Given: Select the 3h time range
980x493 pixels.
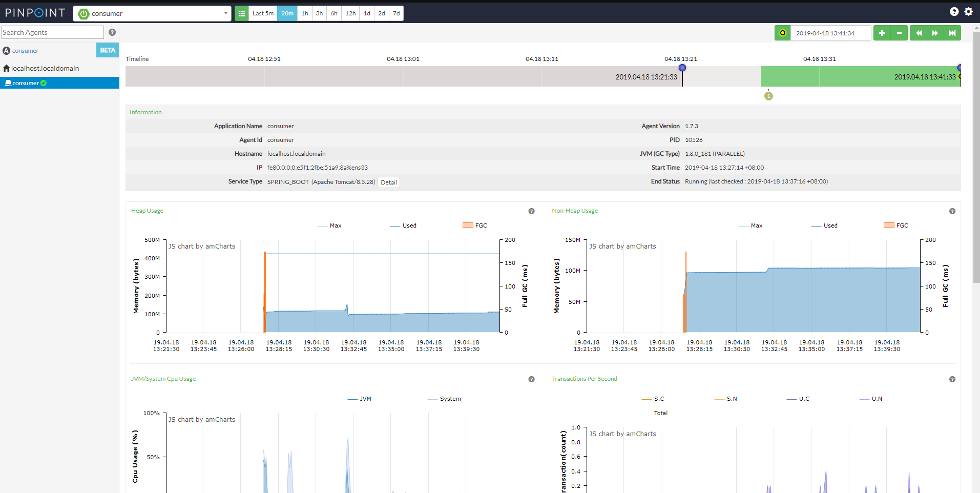Looking at the screenshot, I should pos(319,13).
